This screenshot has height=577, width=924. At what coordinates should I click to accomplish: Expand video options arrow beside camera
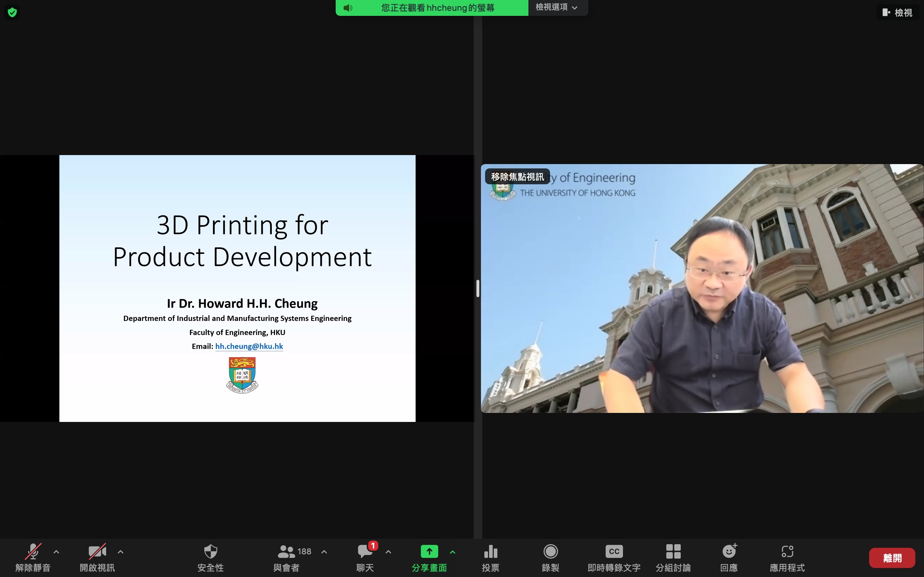click(x=120, y=552)
